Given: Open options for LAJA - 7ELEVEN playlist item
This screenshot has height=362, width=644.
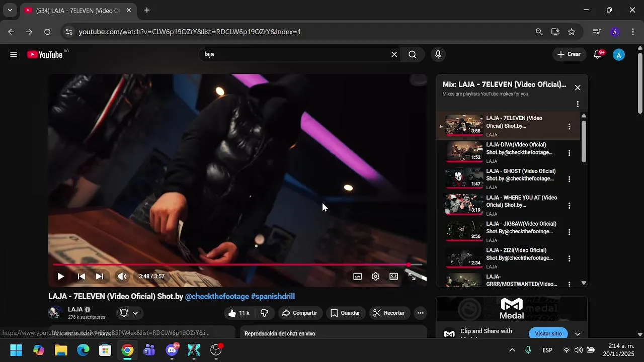Looking at the screenshot, I should (x=569, y=127).
